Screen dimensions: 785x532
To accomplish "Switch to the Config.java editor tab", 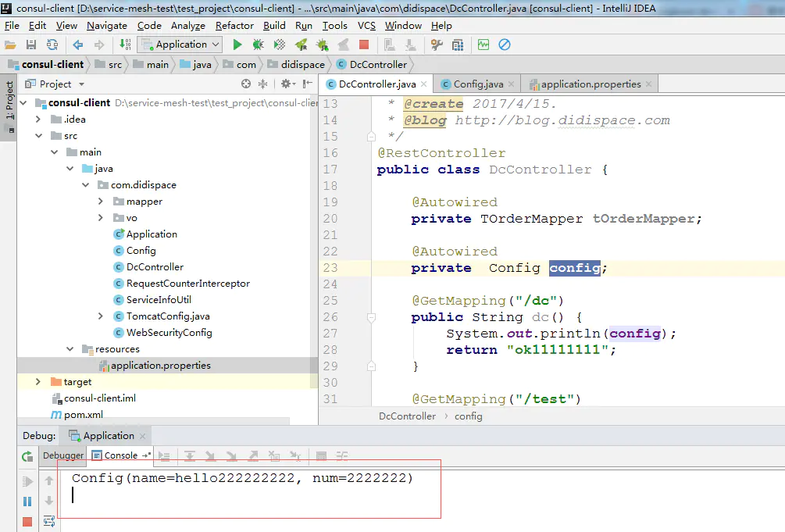I will click(478, 84).
